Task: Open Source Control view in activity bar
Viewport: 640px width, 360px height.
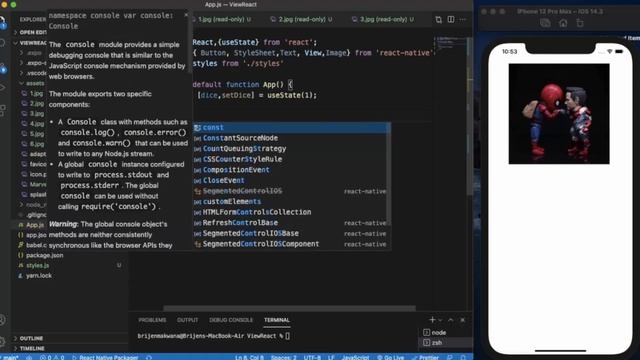Action: pyautogui.click(x=3, y=68)
